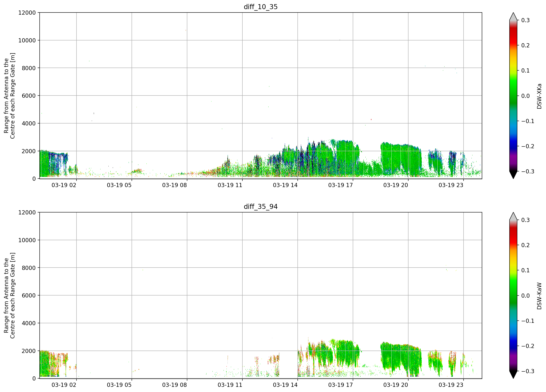Click the "−0.3" tick on DSW-XKa colorbar
546x392 pixels.
point(528,171)
